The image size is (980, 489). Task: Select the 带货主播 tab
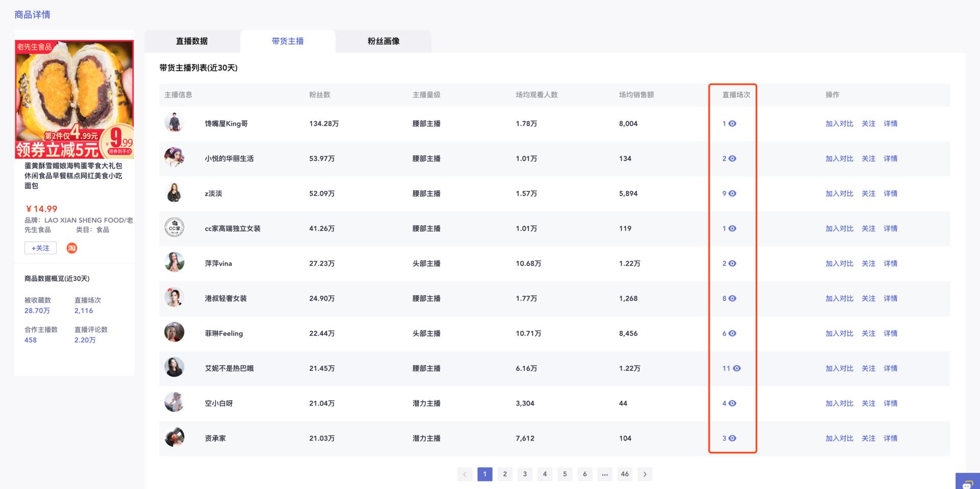[x=288, y=41]
